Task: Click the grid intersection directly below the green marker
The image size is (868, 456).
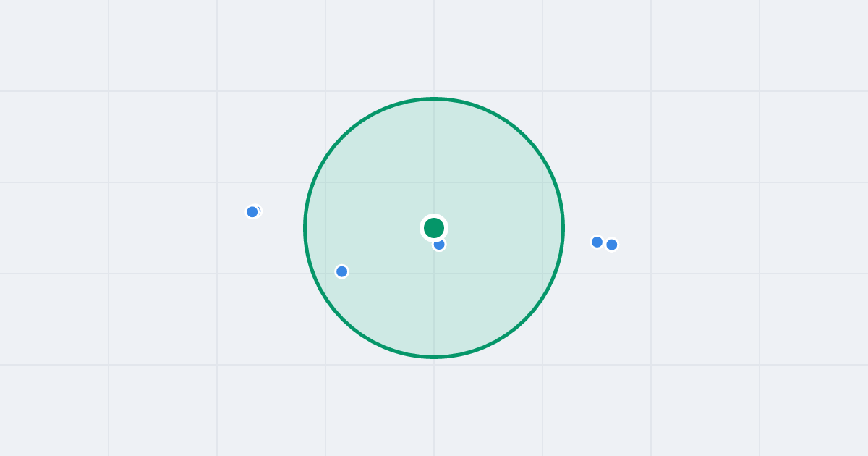Action: (x=434, y=274)
